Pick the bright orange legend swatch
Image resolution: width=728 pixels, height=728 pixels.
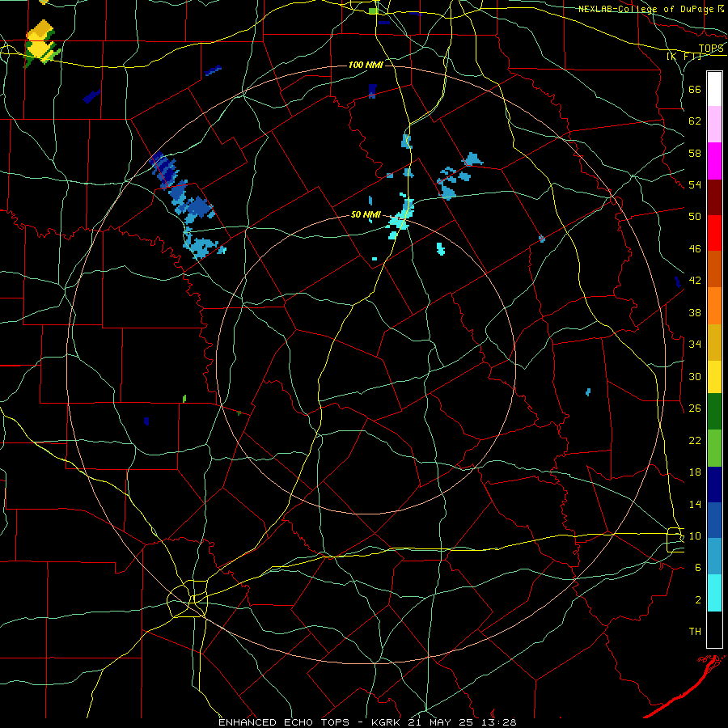[714, 305]
